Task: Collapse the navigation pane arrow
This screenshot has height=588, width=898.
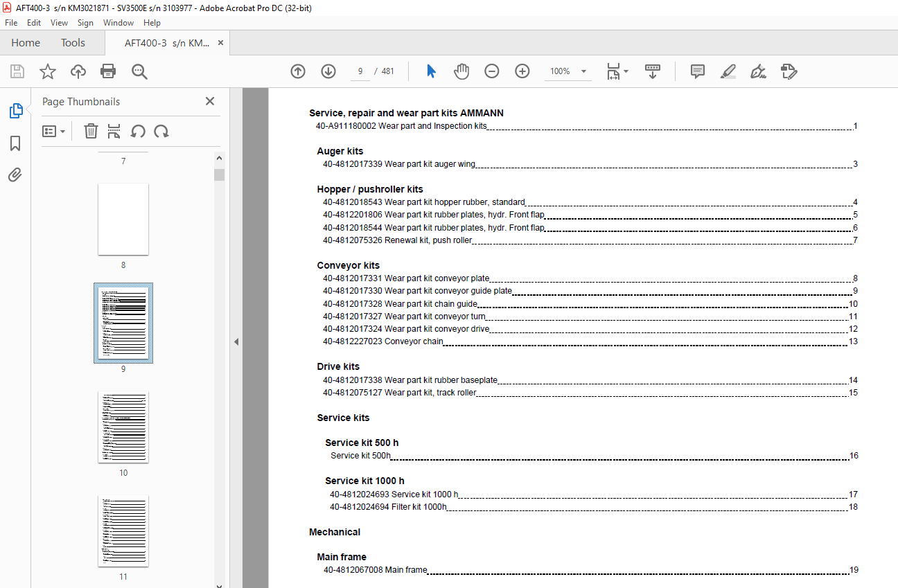Action: point(236,342)
